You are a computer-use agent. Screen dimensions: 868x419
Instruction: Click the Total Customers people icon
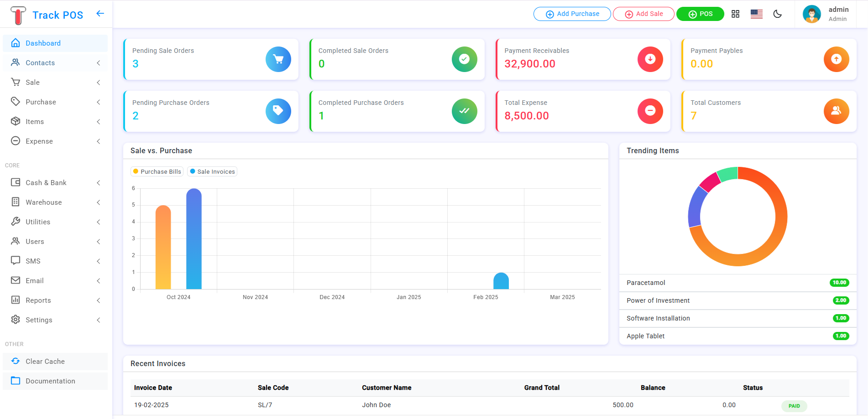pos(836,111)
